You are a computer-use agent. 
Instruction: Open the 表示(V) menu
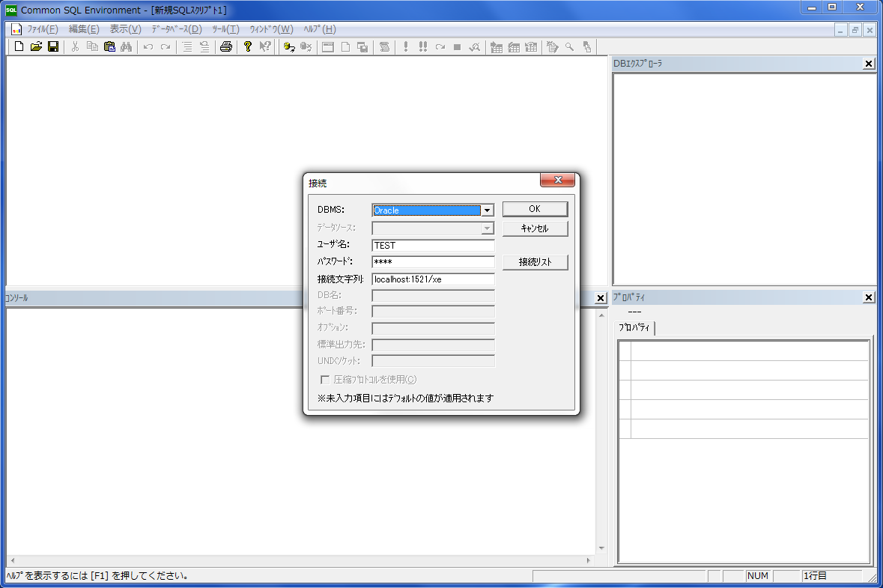click(x=125, y=29)
